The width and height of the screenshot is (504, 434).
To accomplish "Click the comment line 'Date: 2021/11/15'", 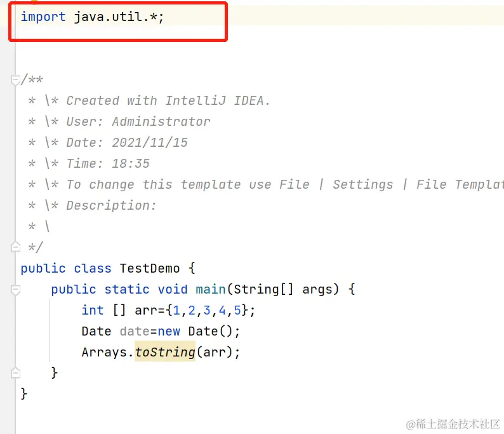I will pyautogui.click(x=127, y=142).
